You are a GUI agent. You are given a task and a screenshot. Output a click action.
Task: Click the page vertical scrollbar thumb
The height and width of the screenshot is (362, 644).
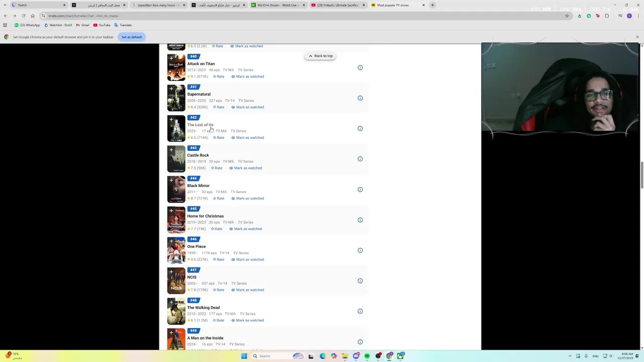641,175
